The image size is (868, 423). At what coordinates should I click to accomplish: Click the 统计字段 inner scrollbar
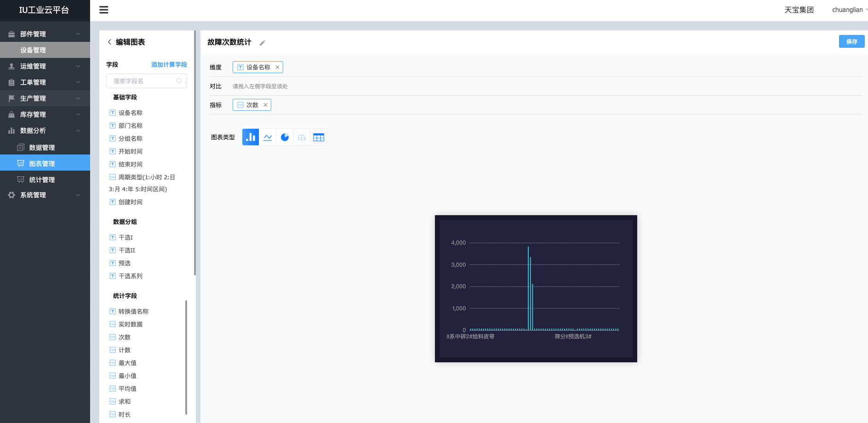(186, 357)
